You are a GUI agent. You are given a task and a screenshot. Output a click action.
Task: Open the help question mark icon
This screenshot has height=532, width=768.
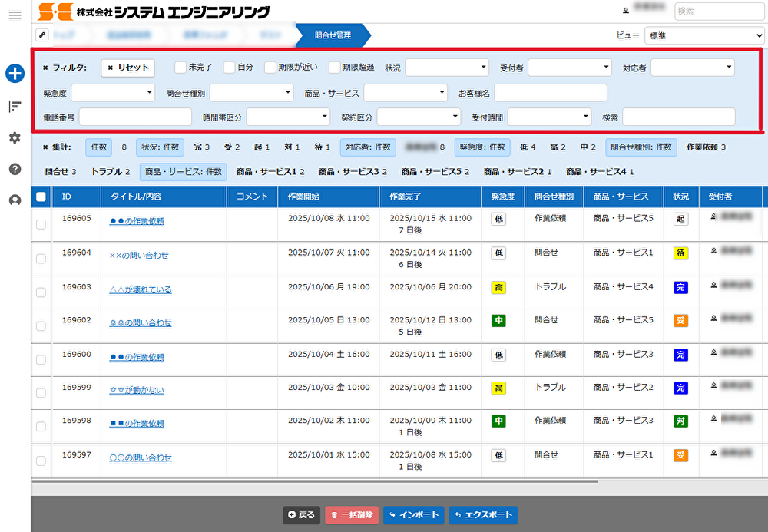coord(15,169)
